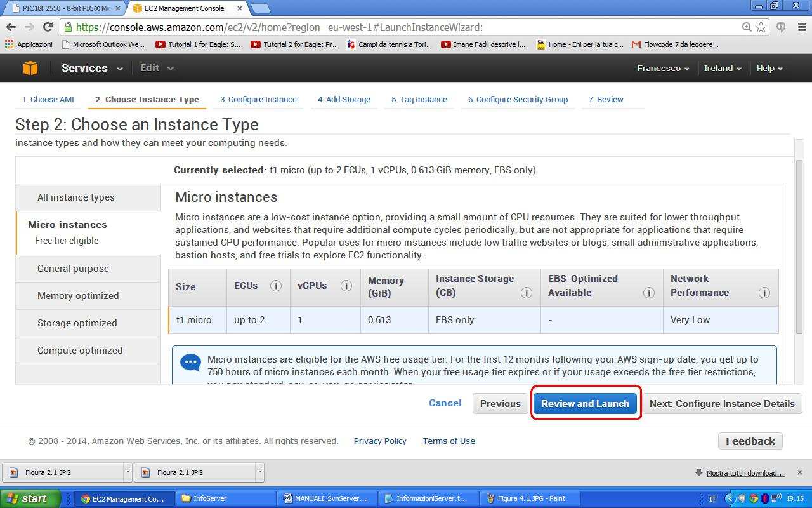This screenshot has height=508, width=812.
Task: Go to step 6. Configure Security Group
Action: 518,99
